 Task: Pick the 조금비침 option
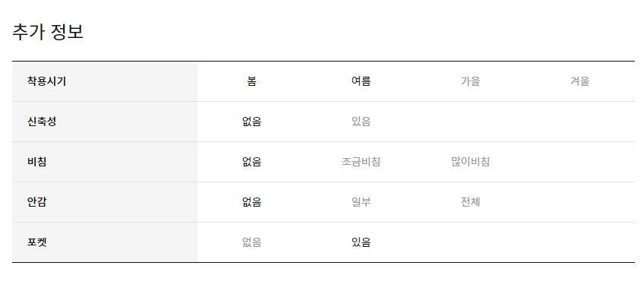(361, 162)
